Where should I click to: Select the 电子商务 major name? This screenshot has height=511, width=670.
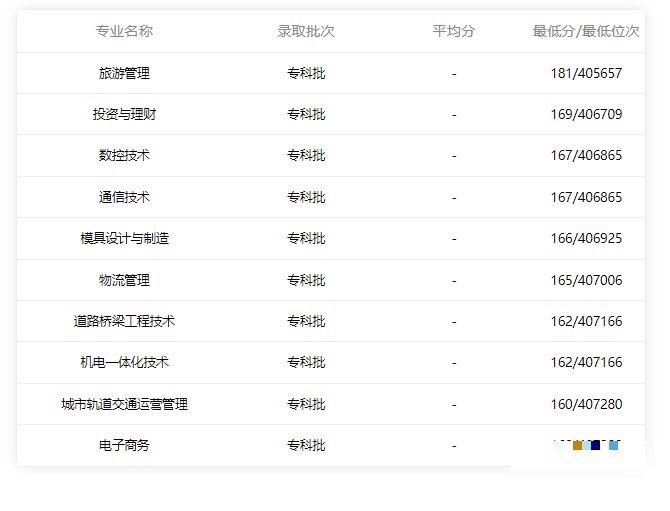click(124, 445)
